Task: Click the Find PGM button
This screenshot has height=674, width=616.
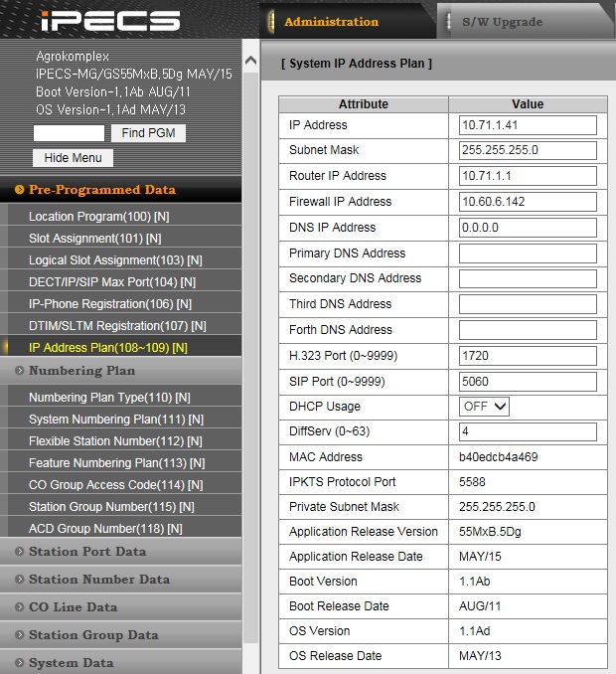Action: [147, 133]
